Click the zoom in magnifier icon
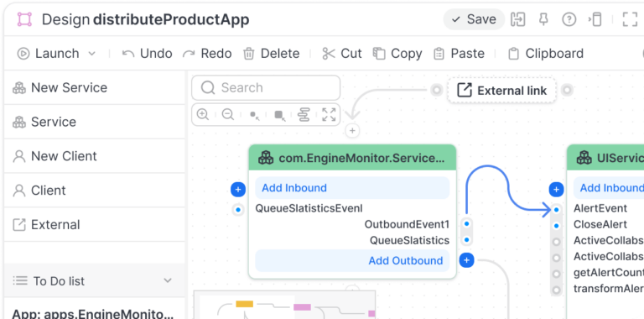This screenshot has width=644, height=319. (x=203, y=114)
